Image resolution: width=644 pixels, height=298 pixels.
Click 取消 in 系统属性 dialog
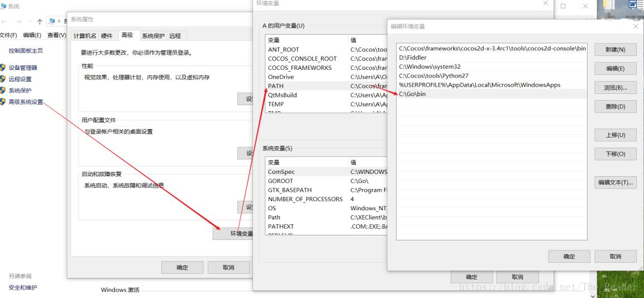click(228, 268)
